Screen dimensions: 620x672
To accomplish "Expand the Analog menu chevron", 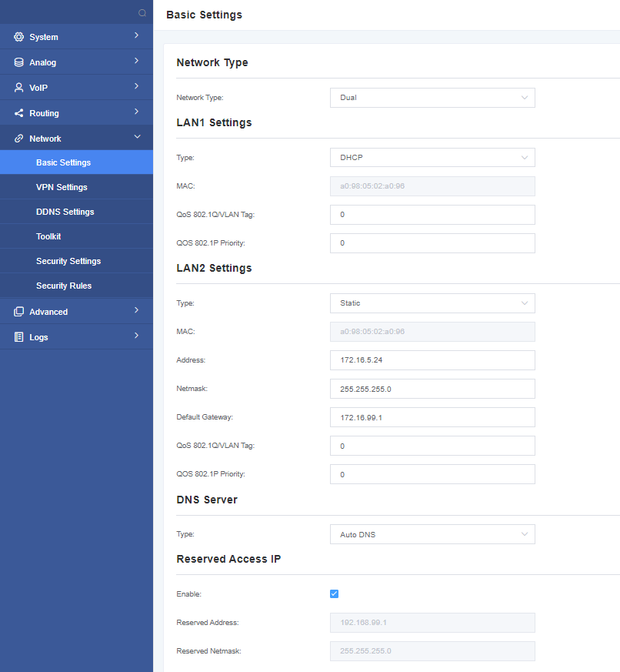I will pos(137,61).
